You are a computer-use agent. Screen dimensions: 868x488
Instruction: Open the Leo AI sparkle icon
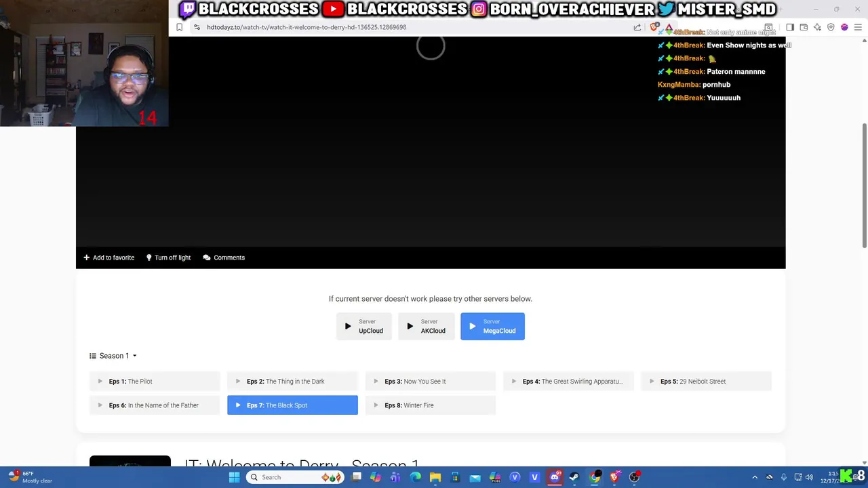pos(817,27)
